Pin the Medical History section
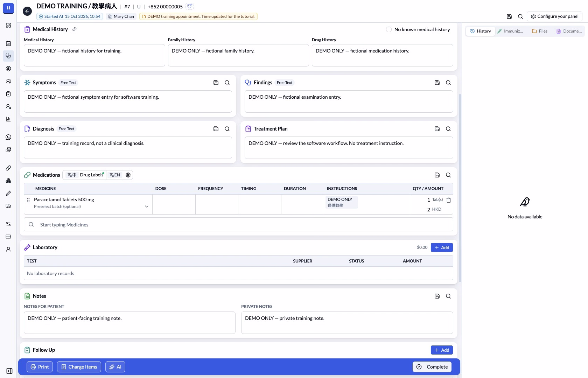The image size is (588, 378). tap(74, 29)
